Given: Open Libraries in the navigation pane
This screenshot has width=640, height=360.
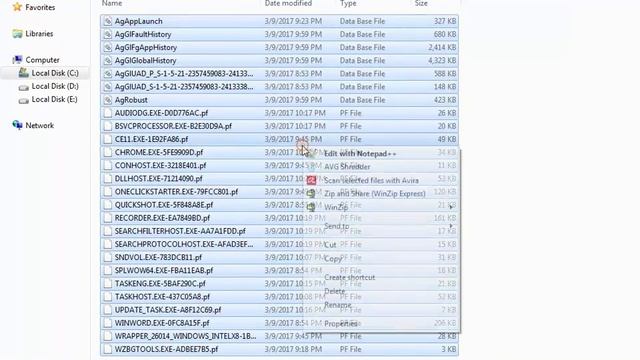Looking at the screenshot, I should point(39,34).
